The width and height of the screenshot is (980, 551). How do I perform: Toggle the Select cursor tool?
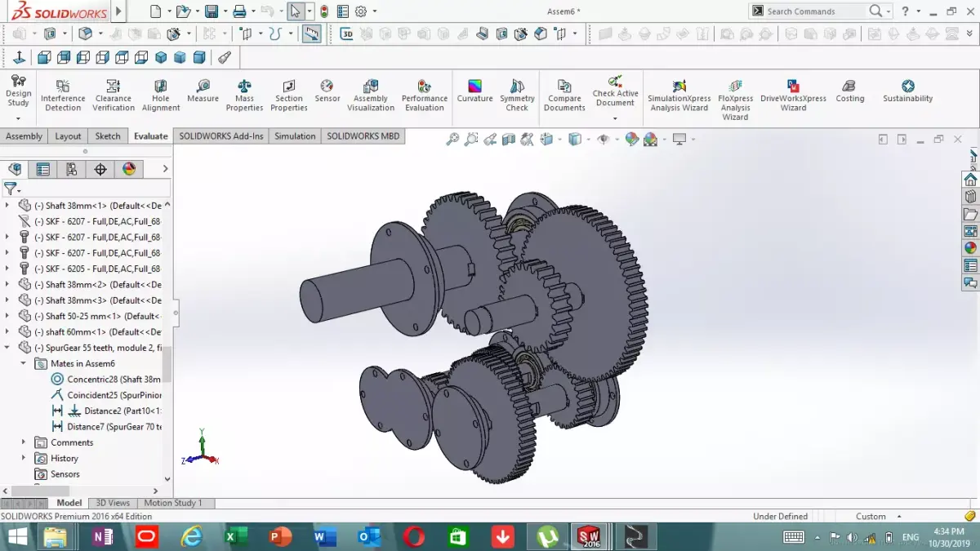pyautogui.click(x=296, y=11)
